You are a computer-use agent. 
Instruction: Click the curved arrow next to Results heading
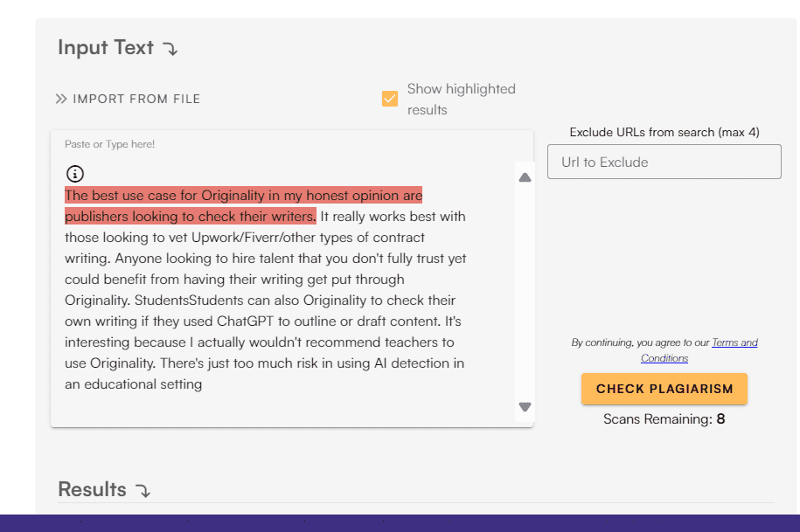tap(143, 491)
